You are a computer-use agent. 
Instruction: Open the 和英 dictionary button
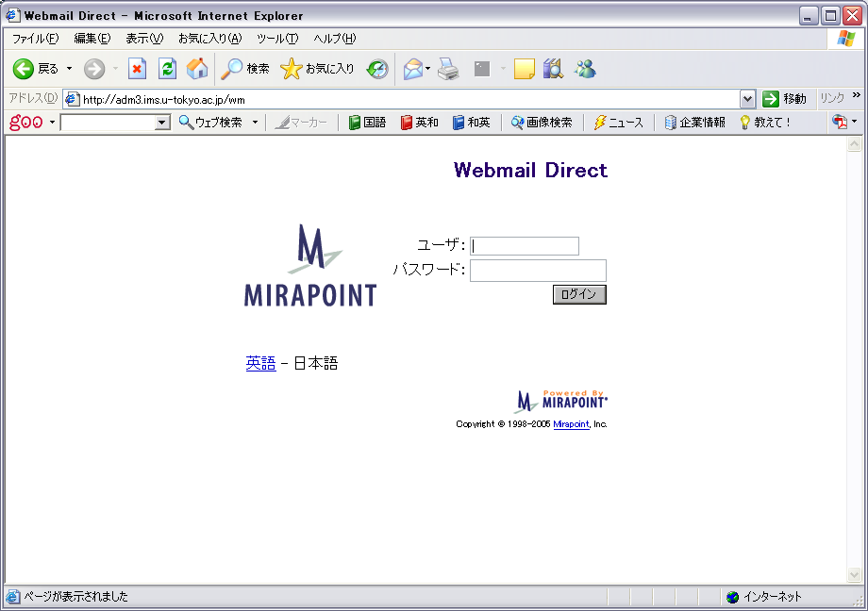click(471, 123)
